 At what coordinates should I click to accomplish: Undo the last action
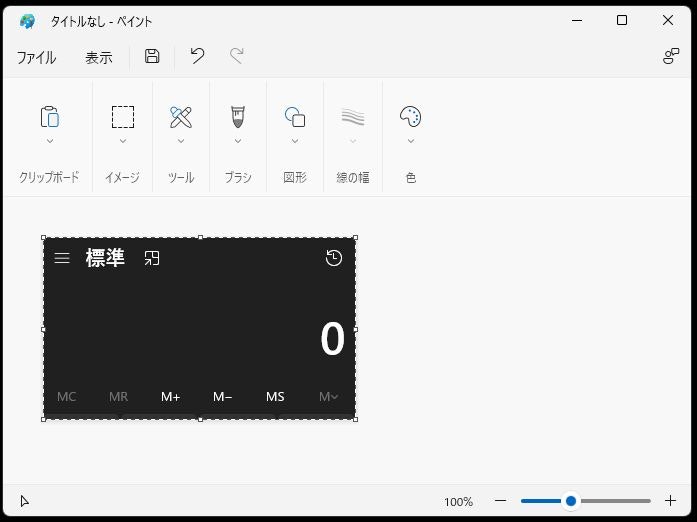pos(197,56)
